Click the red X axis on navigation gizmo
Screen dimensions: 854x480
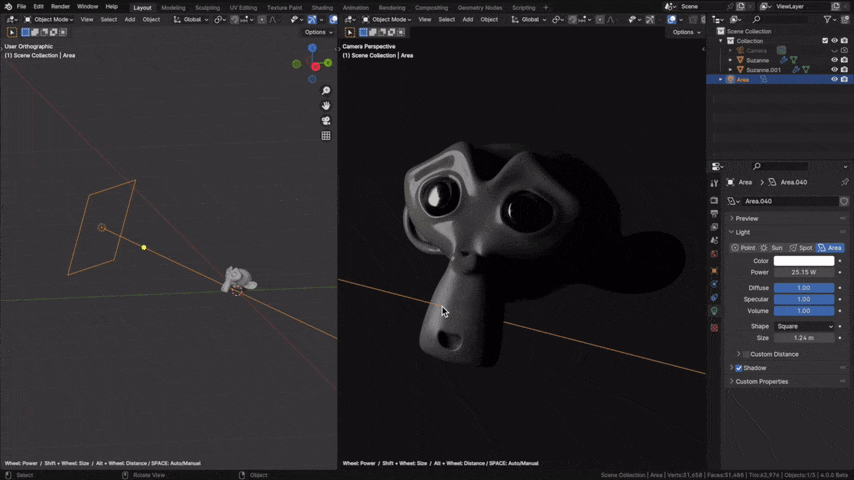(x=315, y=66)
